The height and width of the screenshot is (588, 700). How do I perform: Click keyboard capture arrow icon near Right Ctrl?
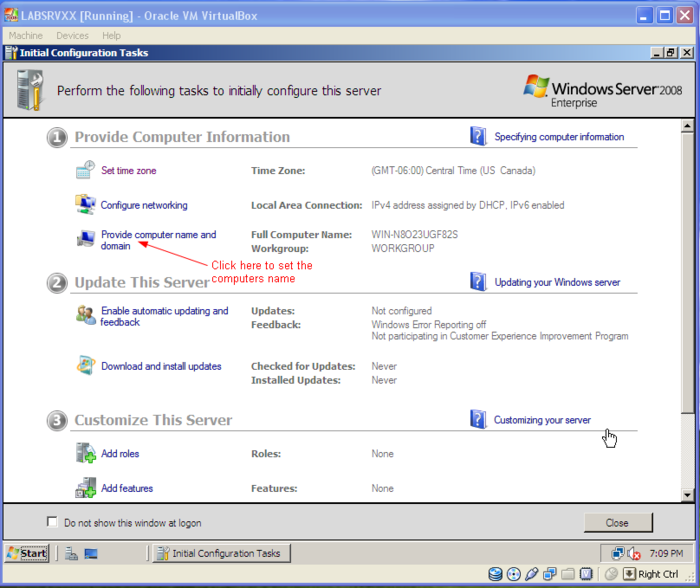(629, 574)
